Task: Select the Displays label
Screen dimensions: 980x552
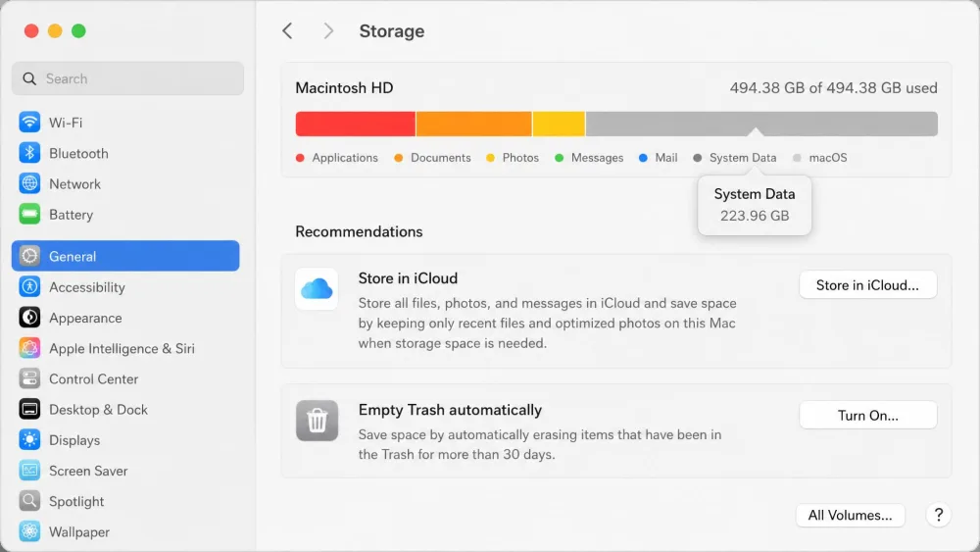Action: (x=74, y=440)
